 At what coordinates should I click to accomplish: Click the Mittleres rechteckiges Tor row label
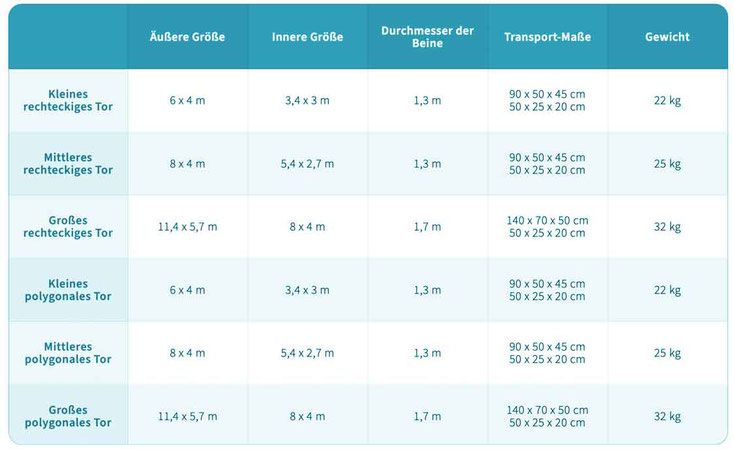[68, 164]
